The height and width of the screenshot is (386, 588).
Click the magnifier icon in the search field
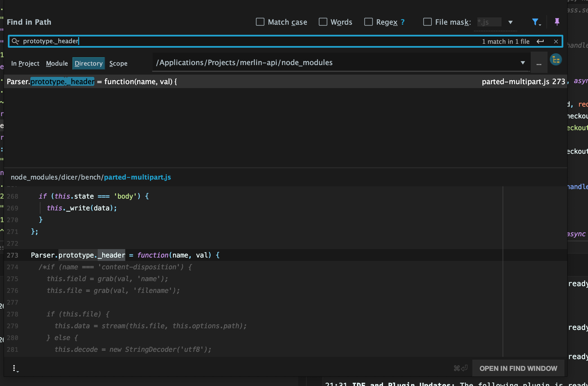point(16,41)
